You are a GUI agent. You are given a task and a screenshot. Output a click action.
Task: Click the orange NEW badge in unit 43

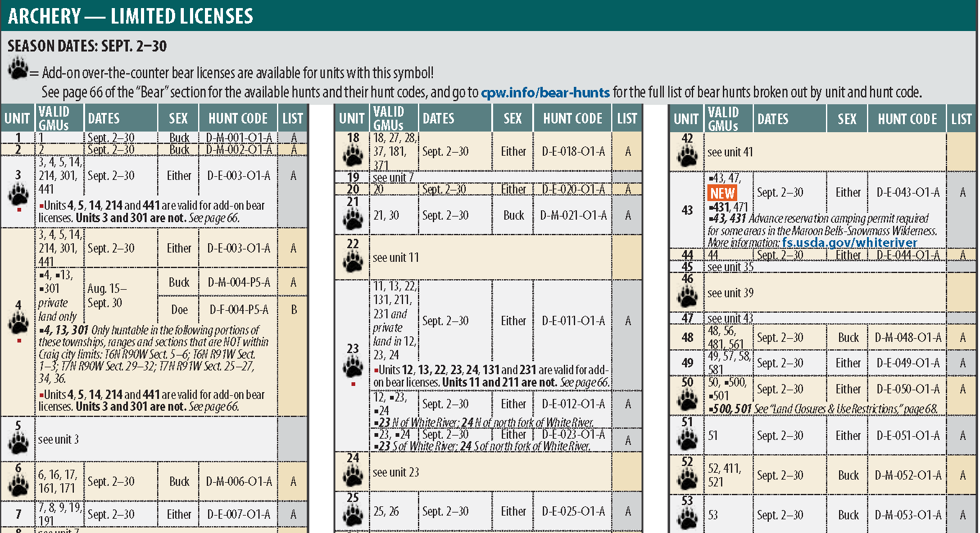[722, 193]
